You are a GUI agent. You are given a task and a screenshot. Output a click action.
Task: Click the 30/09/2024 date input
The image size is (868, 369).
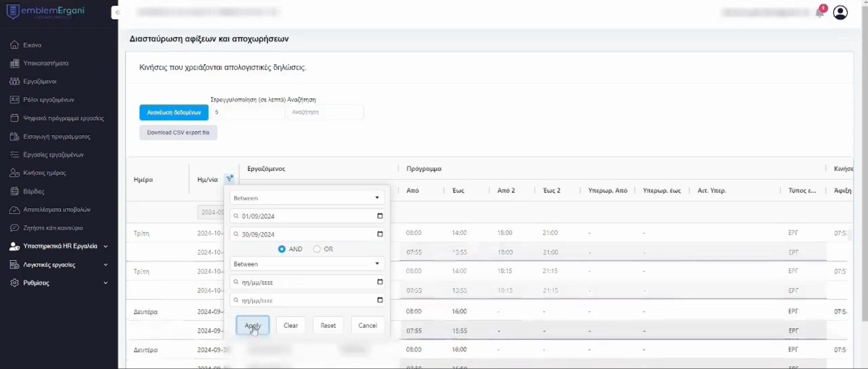[307, 234]
